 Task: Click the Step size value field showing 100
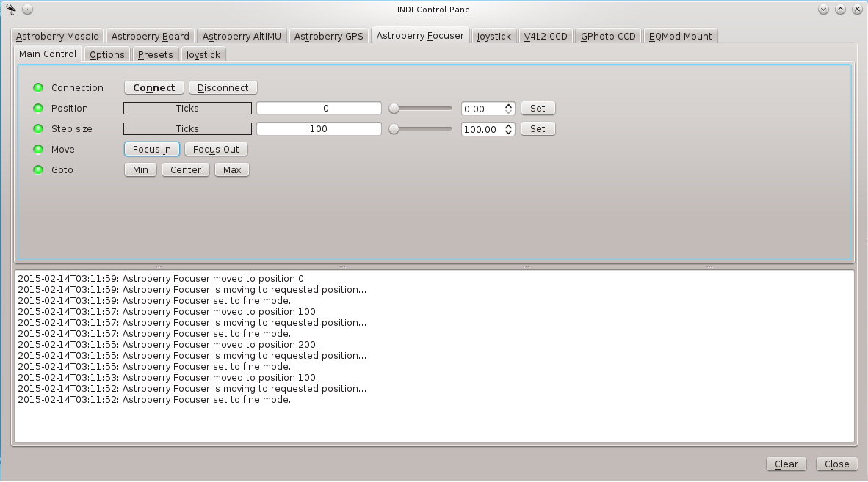pyautogui.click(x=319, y=129)
